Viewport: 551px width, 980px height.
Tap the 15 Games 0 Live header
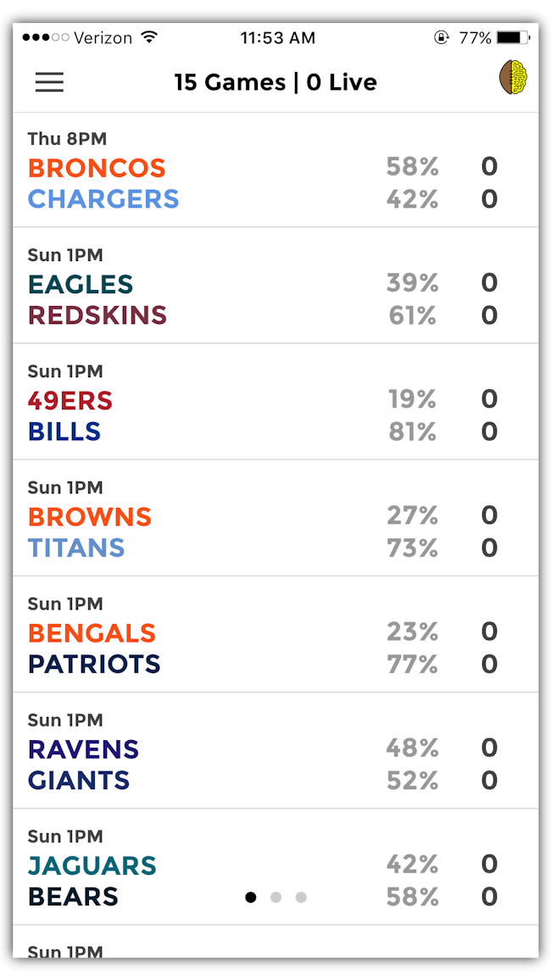(275, 82)
